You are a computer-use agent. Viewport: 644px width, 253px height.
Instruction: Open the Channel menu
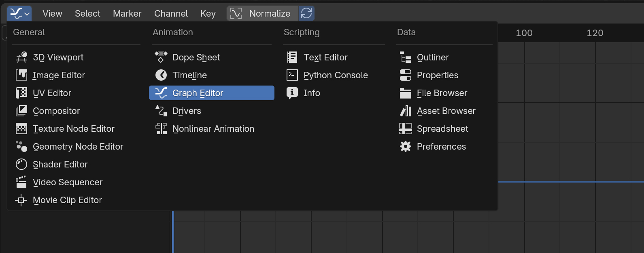pos(171,13)
